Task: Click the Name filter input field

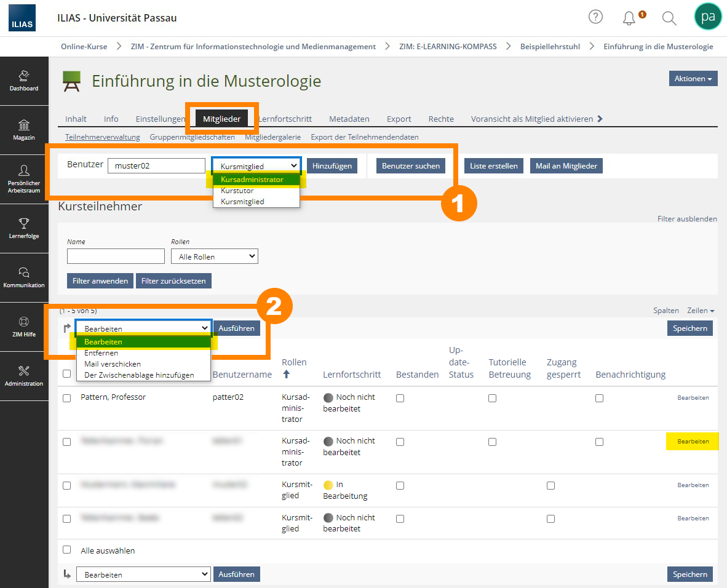Action: click(116, 256)
